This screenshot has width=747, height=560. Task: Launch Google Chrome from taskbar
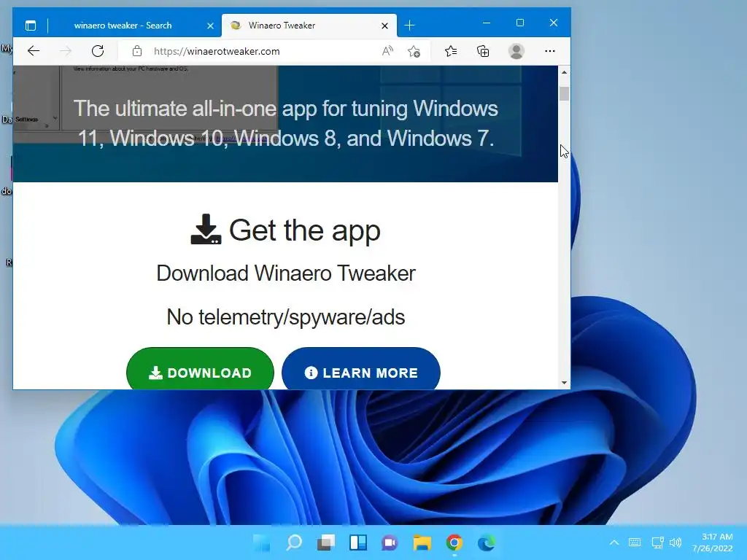(454, 542)
